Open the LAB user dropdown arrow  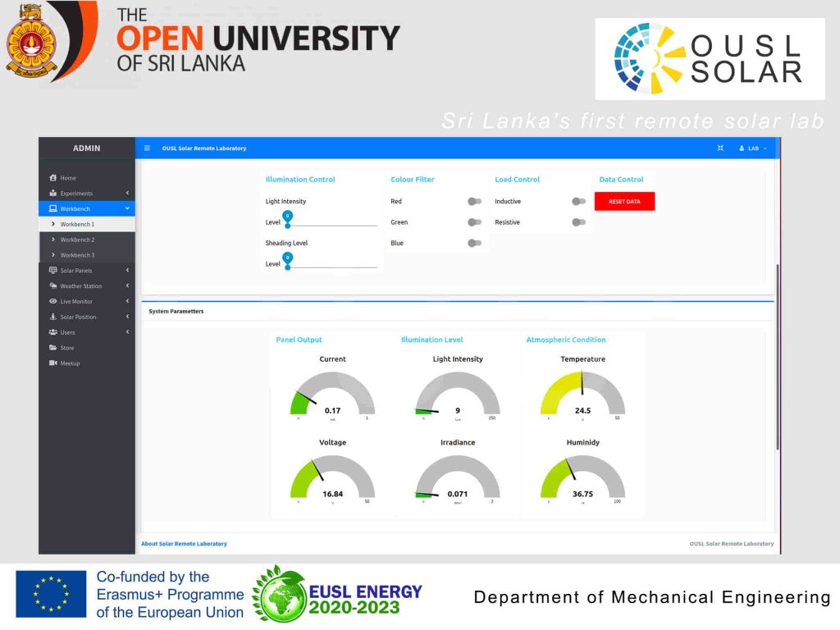click(765, 148)
